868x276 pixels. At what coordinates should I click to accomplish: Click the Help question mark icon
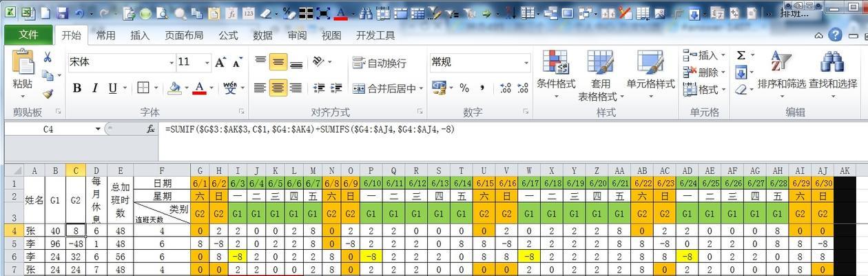835,35
